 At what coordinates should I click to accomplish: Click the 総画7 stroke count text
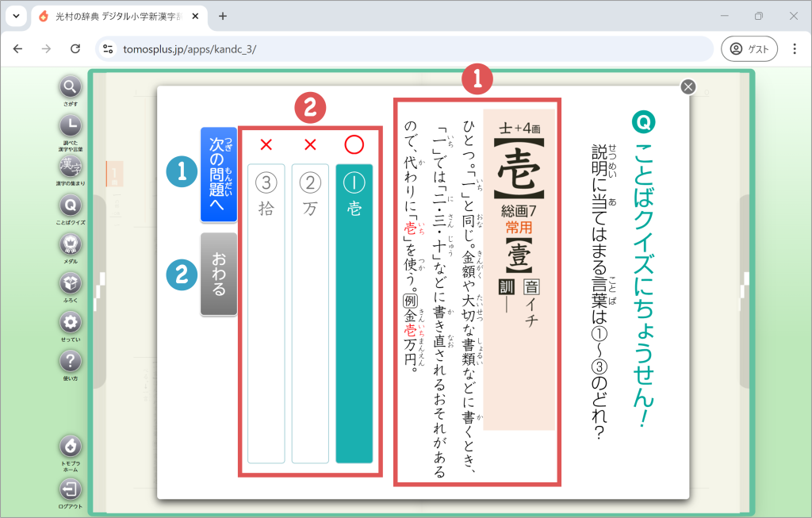coord(519,211)
